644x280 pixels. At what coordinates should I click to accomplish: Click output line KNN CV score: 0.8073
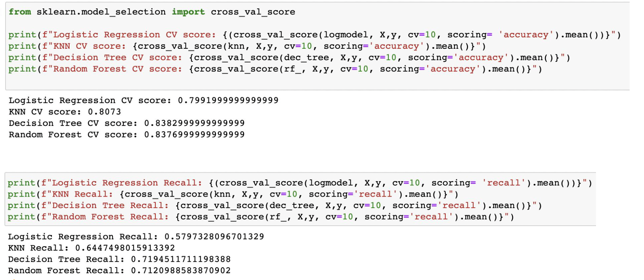pos(65,112)
